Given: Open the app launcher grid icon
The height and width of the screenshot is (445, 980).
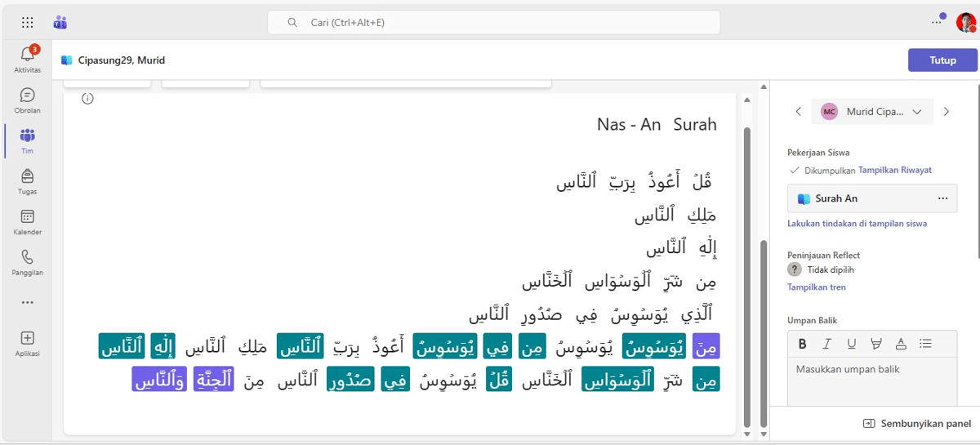Looking at the screenshot, I should point(28,23).
